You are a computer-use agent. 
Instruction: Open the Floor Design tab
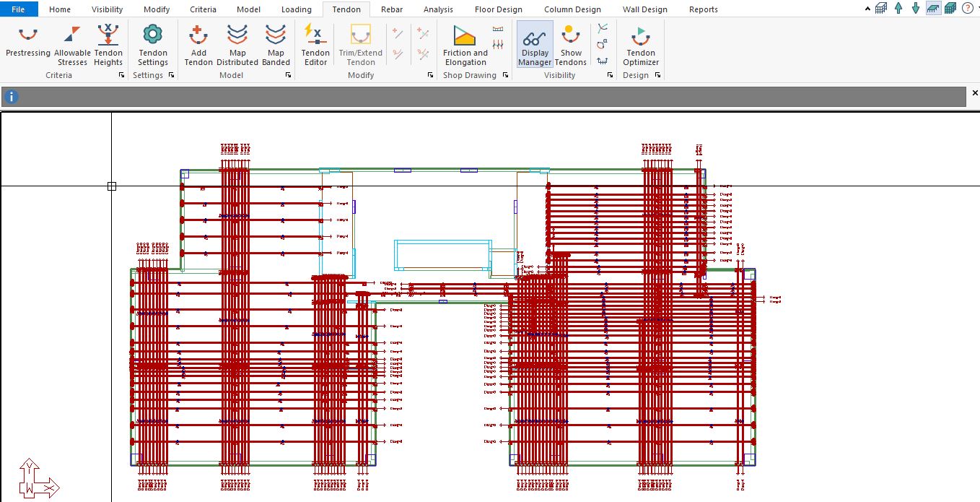(x=498, y=9)
